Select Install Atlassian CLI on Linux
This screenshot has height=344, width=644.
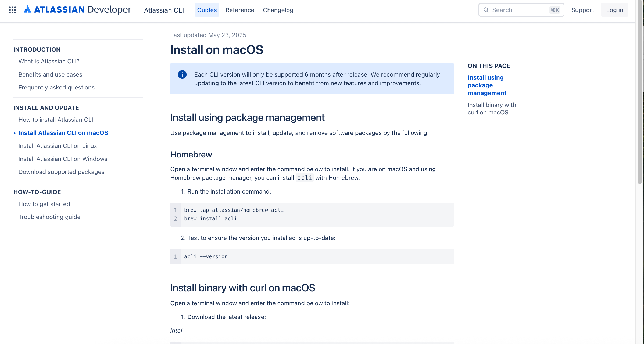click(58, 146)
